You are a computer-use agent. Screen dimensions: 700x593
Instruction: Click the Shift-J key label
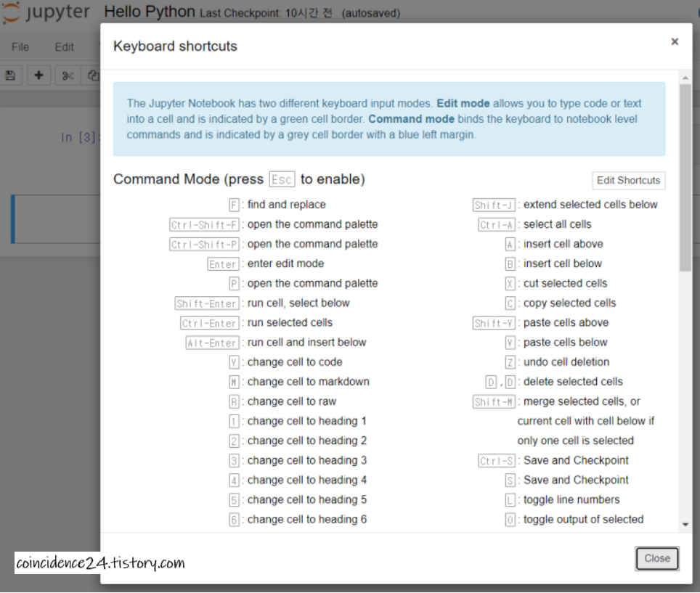pyautogui.click(x=495, y=205)
